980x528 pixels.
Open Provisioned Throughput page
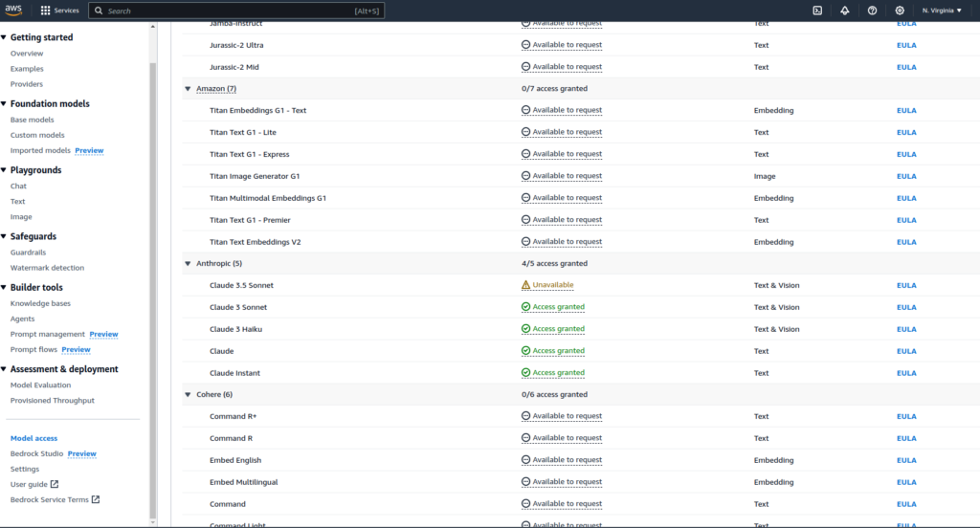[x=53, y=401]
